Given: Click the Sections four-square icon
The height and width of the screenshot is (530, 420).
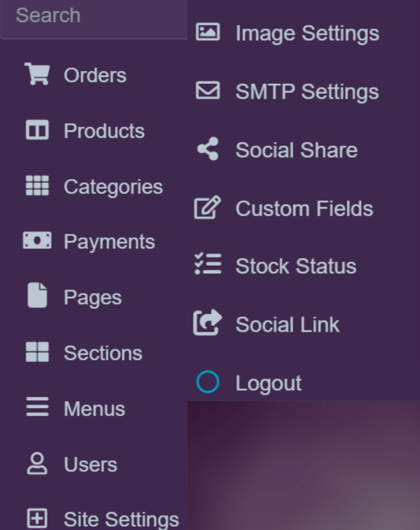Looking at the screenshot, I should pyautogui.click(x=37, y=352).
